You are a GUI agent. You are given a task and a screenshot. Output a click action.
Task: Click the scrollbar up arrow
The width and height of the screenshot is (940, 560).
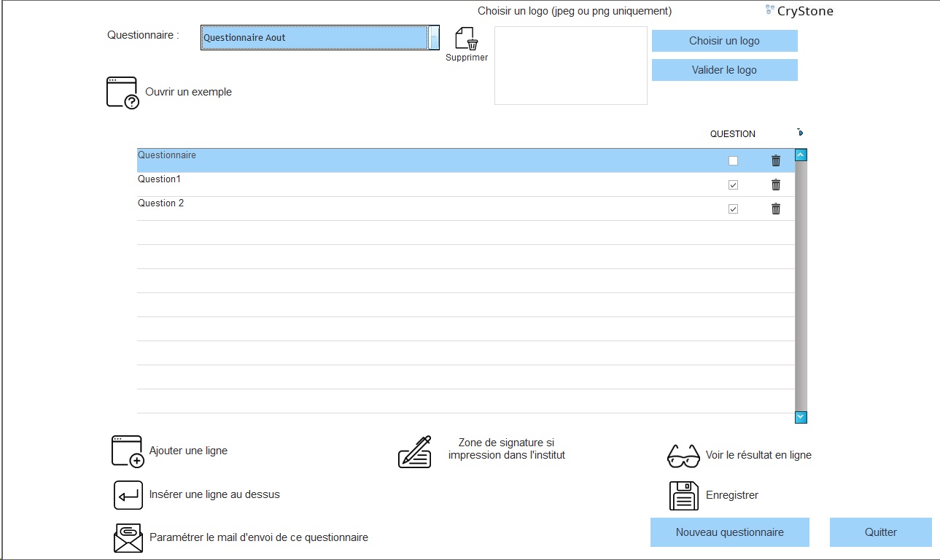point(800,154)
